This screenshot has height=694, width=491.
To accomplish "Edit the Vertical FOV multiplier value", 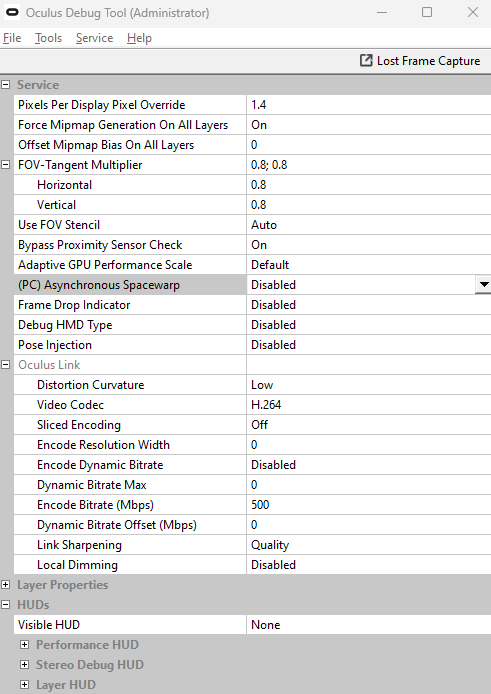I will coord(369,204).
